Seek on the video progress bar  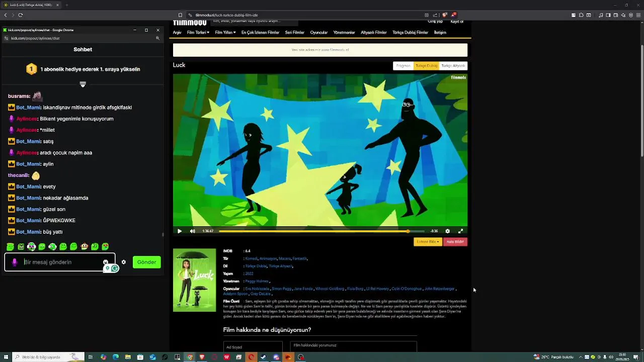click(322, 231)
